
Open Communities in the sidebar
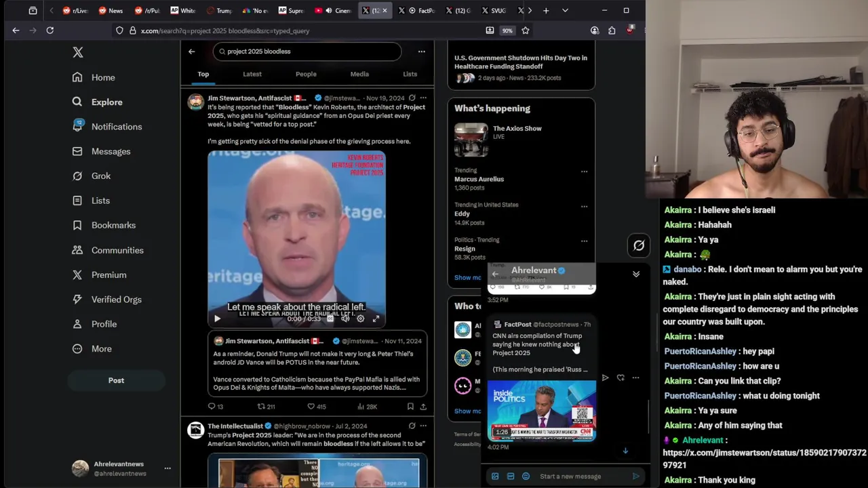click(108, 250)
